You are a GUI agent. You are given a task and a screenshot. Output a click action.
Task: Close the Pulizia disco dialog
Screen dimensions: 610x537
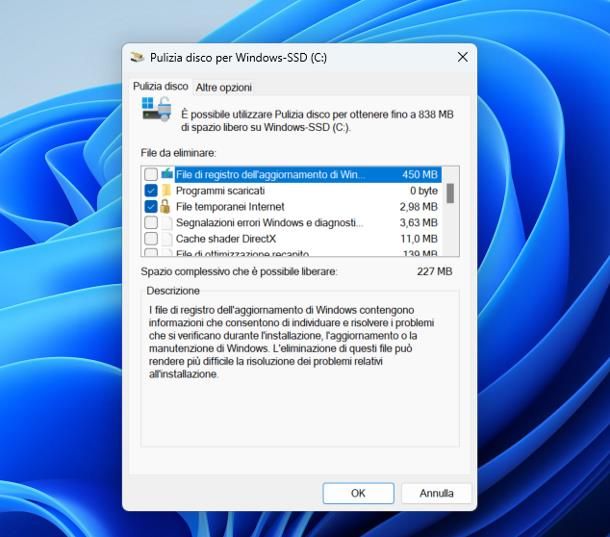pyautogui.click(x=463, y=57)
